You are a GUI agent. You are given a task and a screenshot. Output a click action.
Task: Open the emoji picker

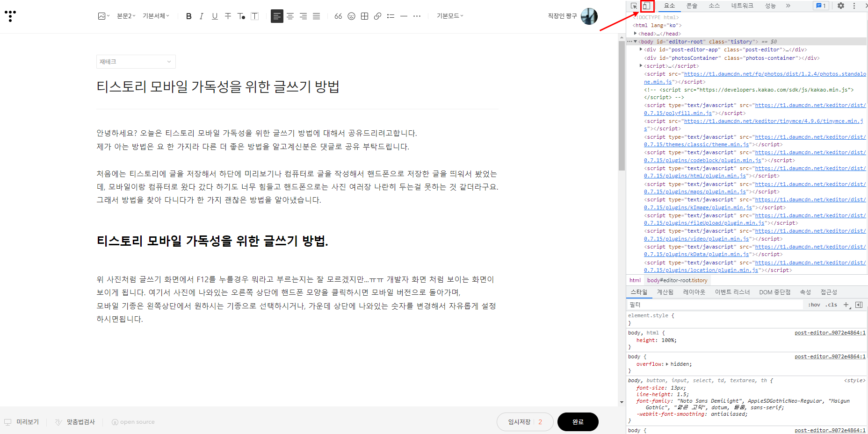pos(351,16)
